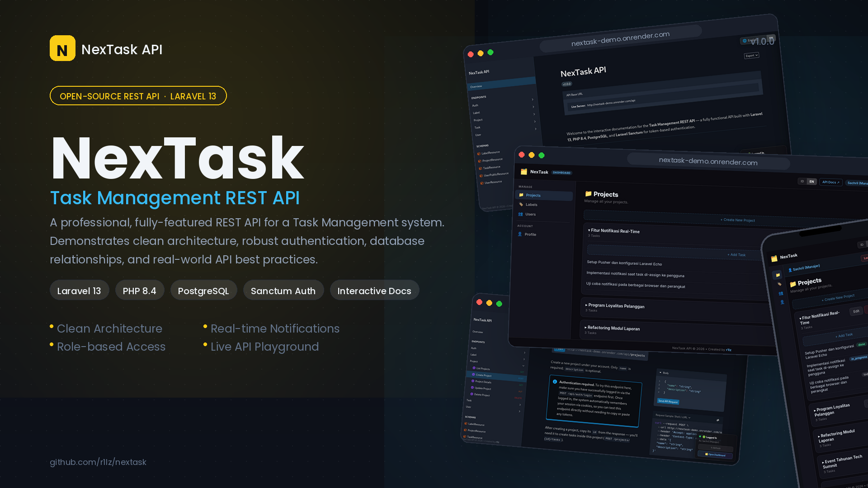Click the Delete Project bullet icon in docs sidebar
This screenshot has height=488, width=868.
tap(472, 394)
